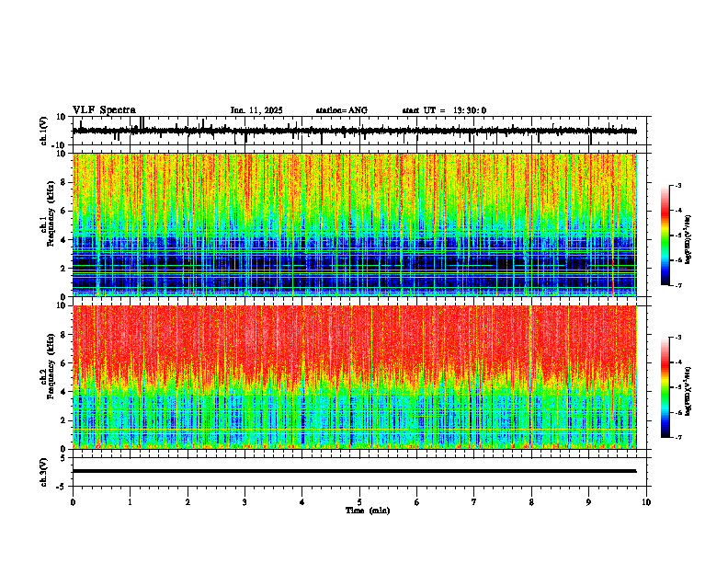This screenshot has width=728, height=563.
Task: Click the time-axis tick label "10"
Action: [646, 502]
